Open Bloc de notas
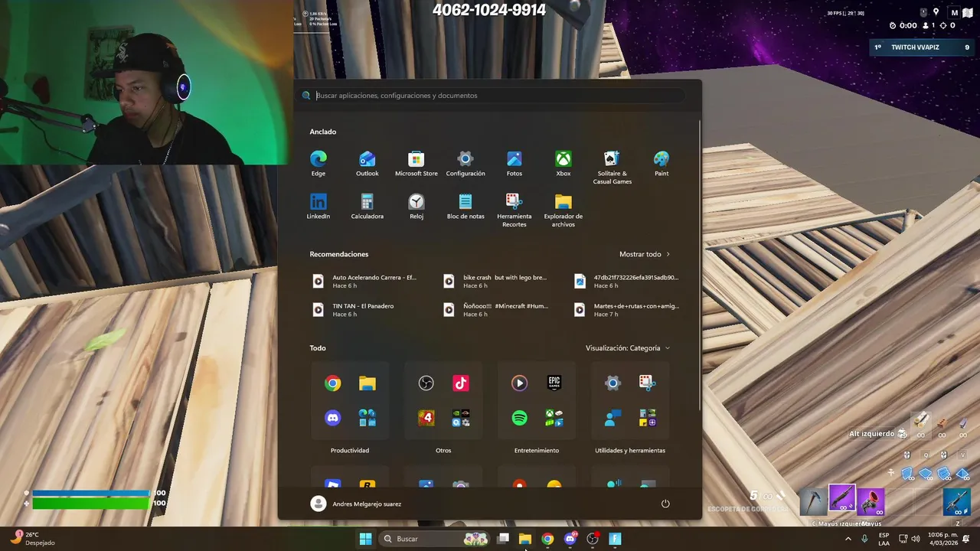 (465, 206)
